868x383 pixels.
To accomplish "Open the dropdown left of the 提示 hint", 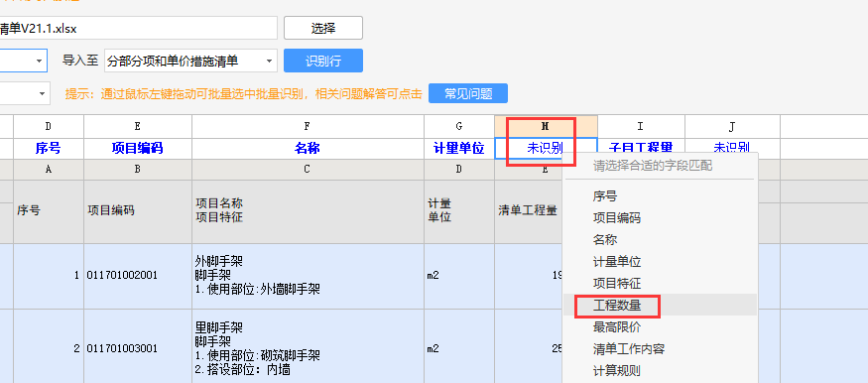I will [25, 93].
